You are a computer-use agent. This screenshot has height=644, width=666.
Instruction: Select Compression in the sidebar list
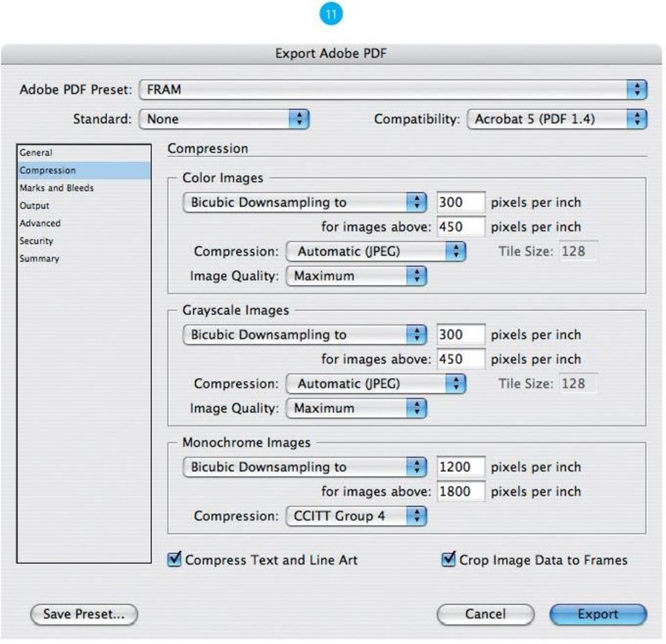[84, 170]
